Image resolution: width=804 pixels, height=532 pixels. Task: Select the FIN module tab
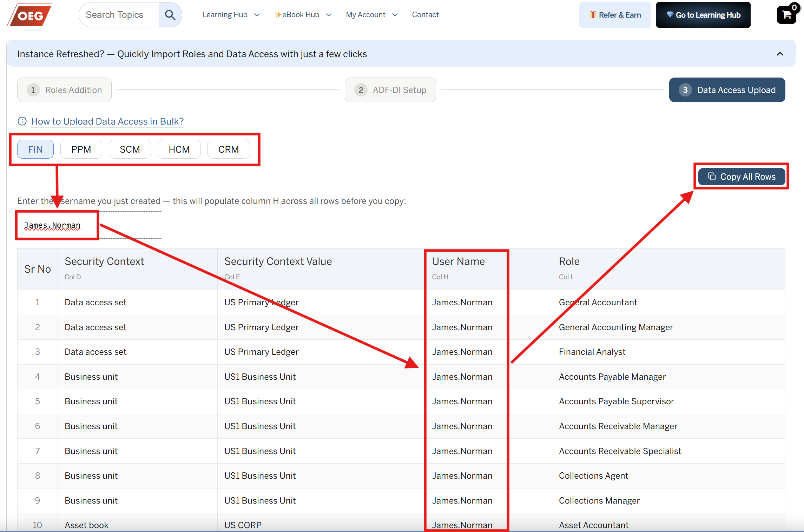35,149
